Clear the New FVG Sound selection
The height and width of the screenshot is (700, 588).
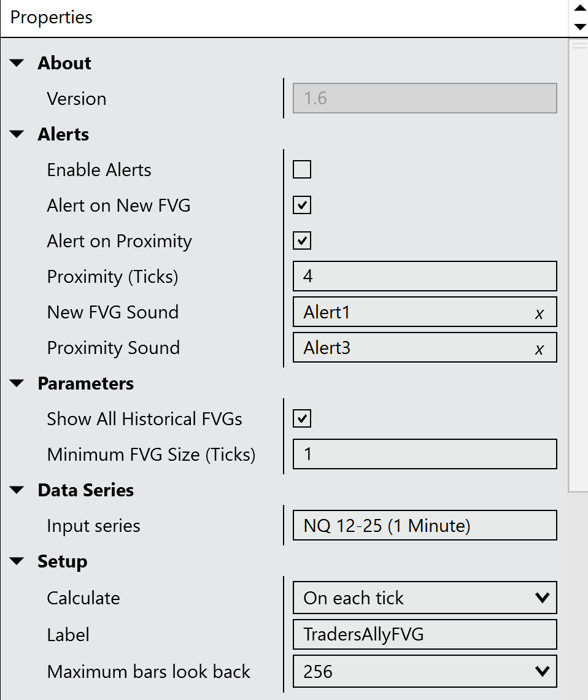[539, 313]
